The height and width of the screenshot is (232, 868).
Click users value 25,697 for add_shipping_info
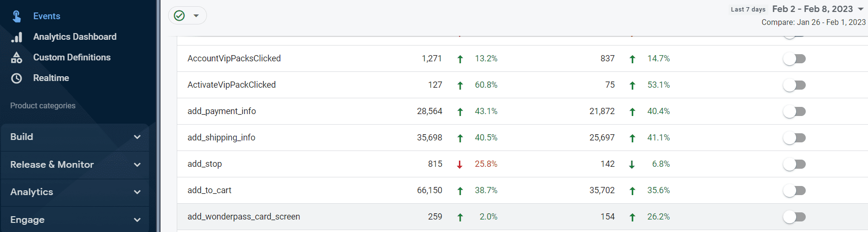(x=602, y=138)
